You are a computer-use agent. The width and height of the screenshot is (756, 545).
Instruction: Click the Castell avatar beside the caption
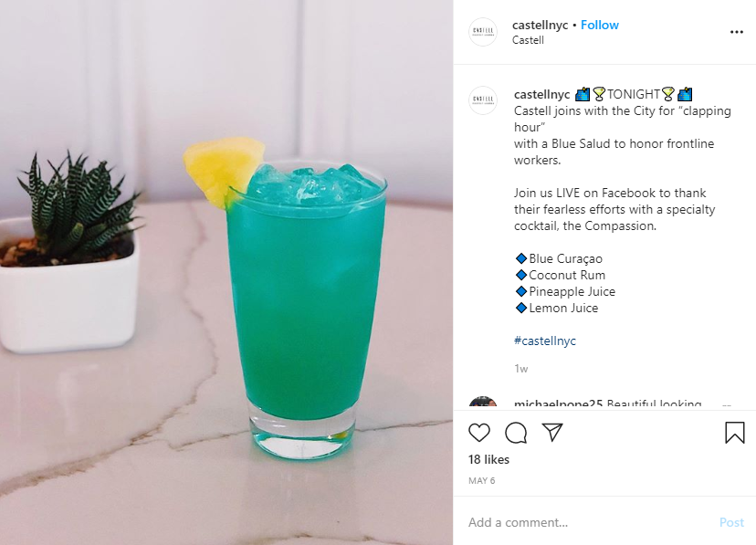483,100
